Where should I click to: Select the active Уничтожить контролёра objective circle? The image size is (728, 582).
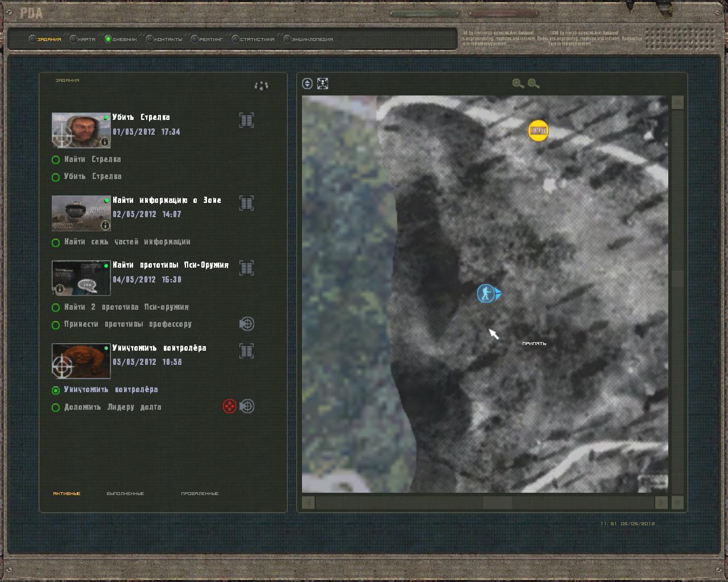coord(56,390)
